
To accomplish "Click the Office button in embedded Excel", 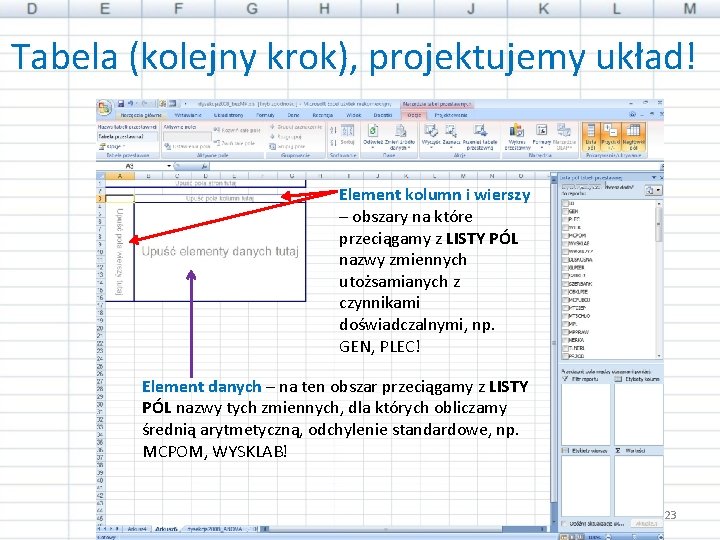I will [x=105, y=107].
